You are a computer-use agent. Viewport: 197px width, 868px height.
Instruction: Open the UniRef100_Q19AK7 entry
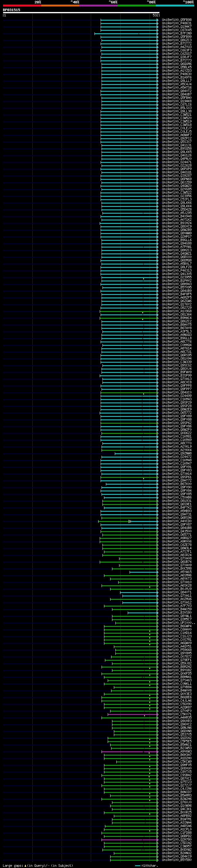click(x=177, y=26)
